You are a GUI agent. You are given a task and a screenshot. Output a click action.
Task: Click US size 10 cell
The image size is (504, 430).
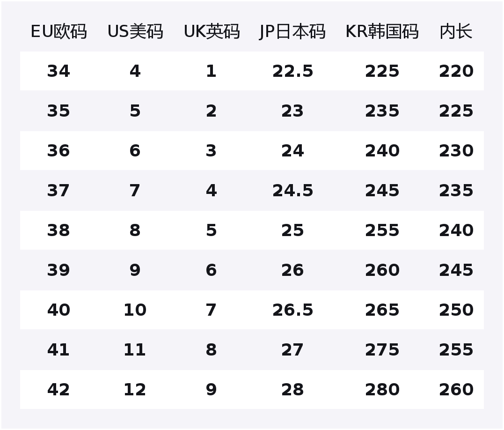pos(135,310)
